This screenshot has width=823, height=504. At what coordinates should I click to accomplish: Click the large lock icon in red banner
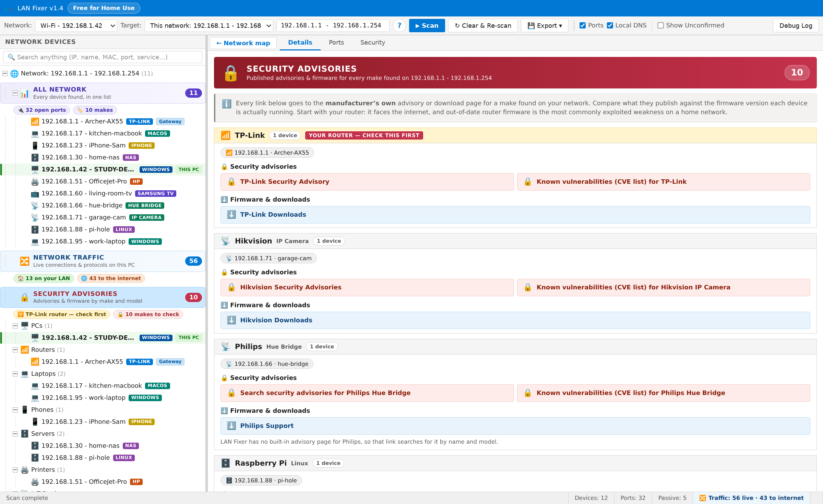[231, 73]
